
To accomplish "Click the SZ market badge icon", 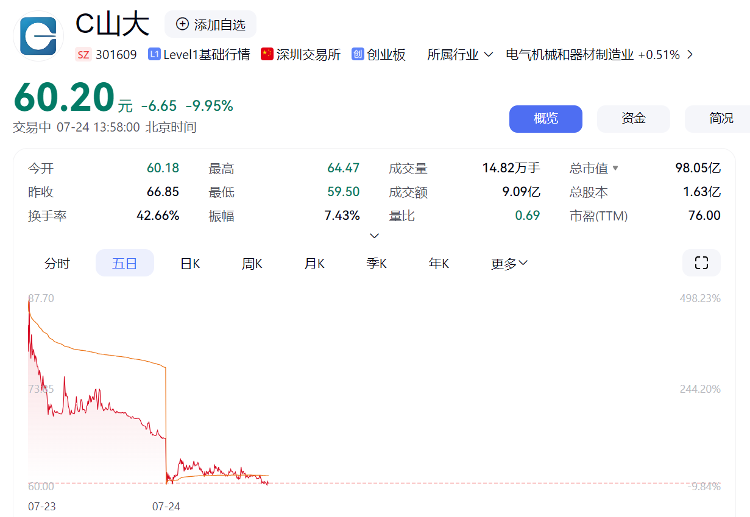I will pos(84,55).
